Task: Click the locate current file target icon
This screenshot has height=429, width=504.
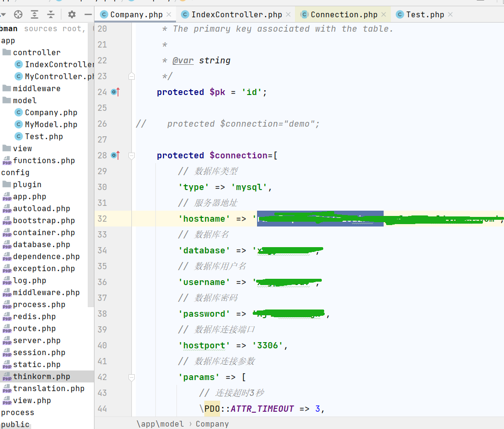Action: point(18,14)
